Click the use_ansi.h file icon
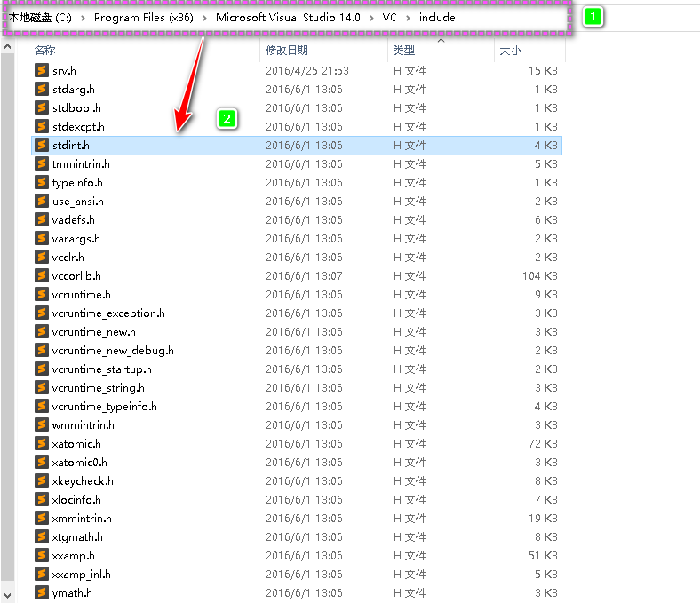This screenshot has width=700, height=603. pyautogui.click(x=42, y=202)
